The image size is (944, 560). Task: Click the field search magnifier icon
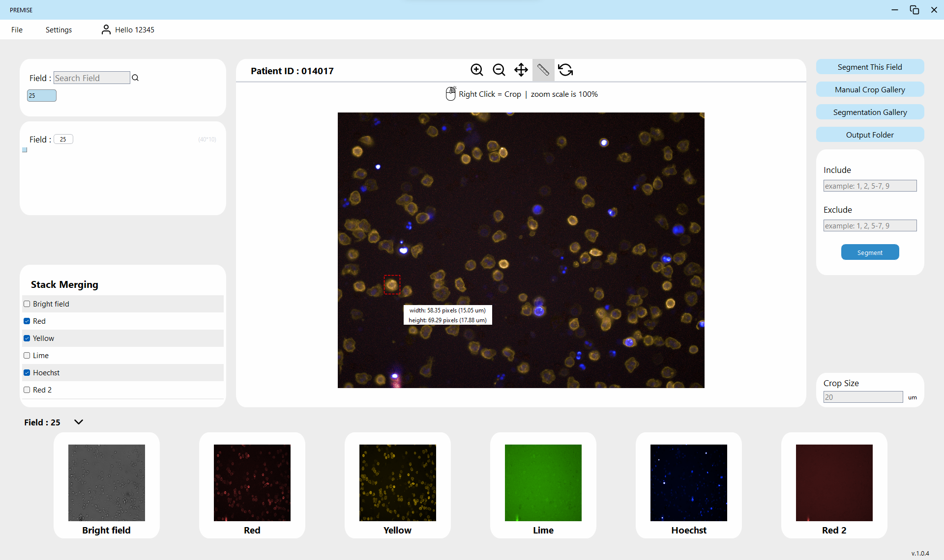135,78
